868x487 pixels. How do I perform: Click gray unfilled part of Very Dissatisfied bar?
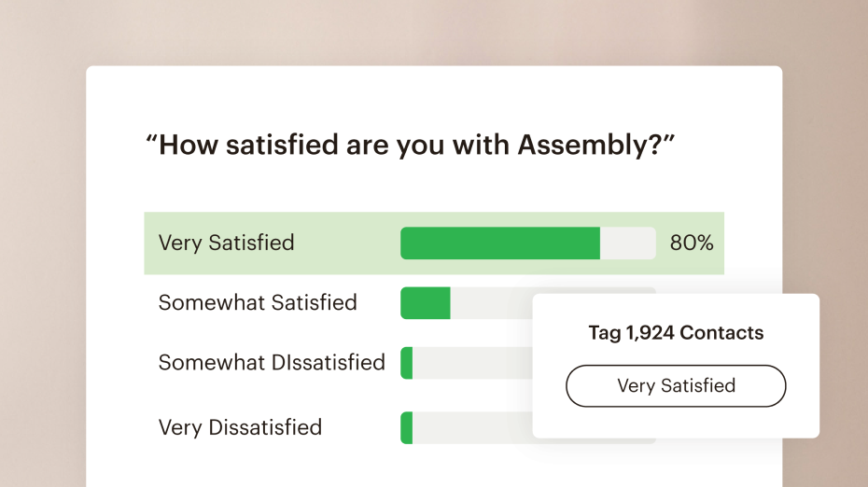click(471, 427)
